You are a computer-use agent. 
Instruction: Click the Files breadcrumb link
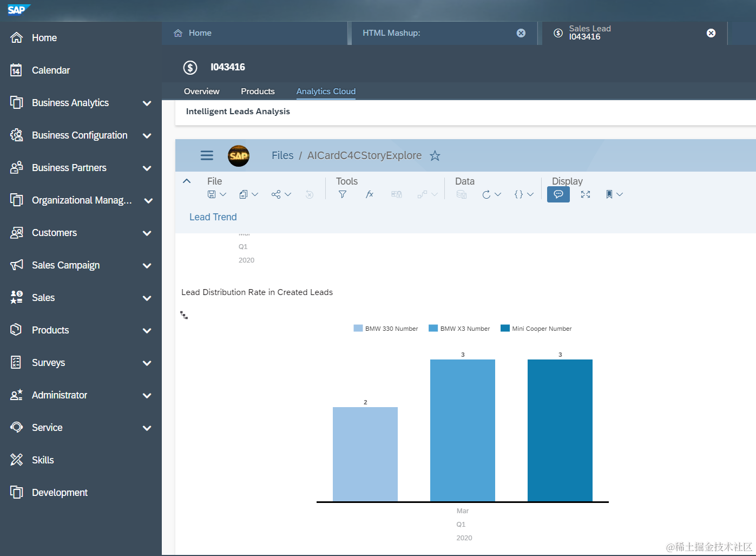pos(282,155)
